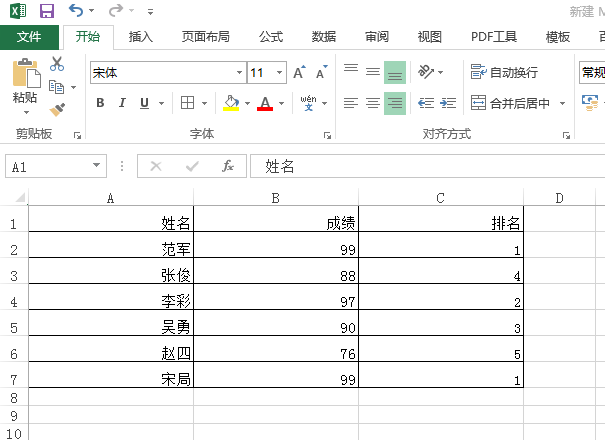This screenshot has width=605, height=440.
Task: Open the Underline style dropdown arrow
Action: [x=162, y=103]
